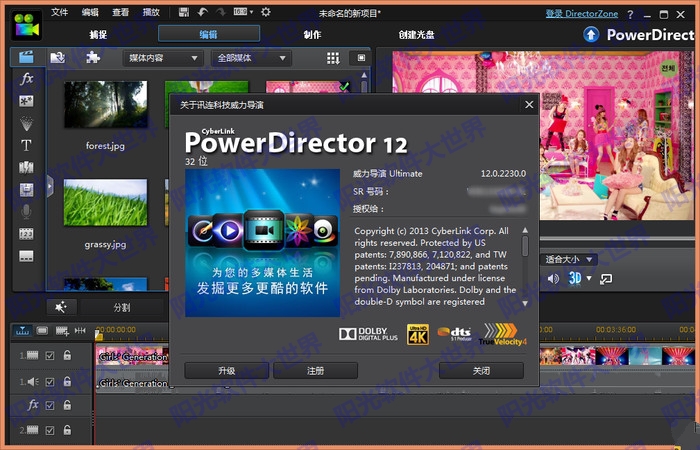This screenshot has width=700, height=450.
Task: Click the save project floppy icon
Action: click(x=184, y=12)
